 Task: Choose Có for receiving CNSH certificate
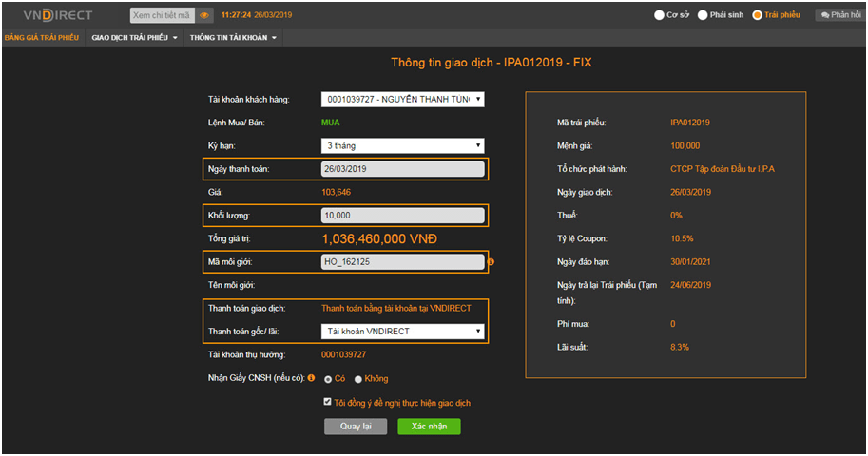tap(329, 379)
